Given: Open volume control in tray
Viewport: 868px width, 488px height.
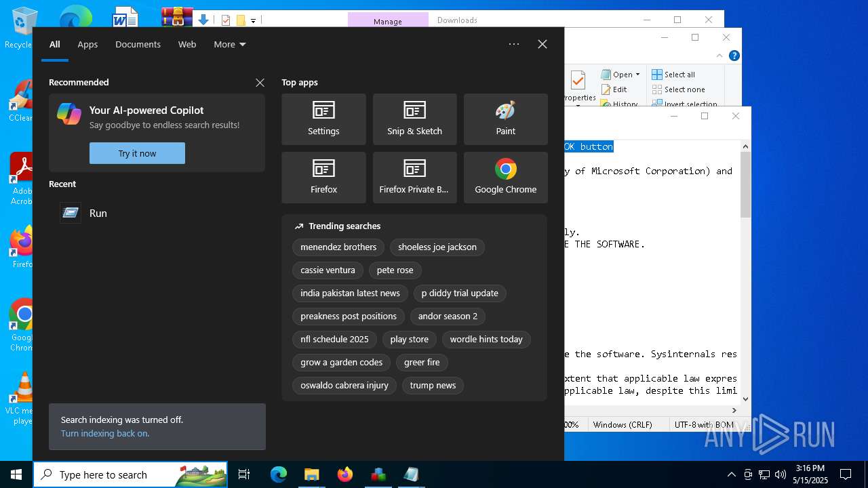Looking at the screenshot, I should (781, 474).
